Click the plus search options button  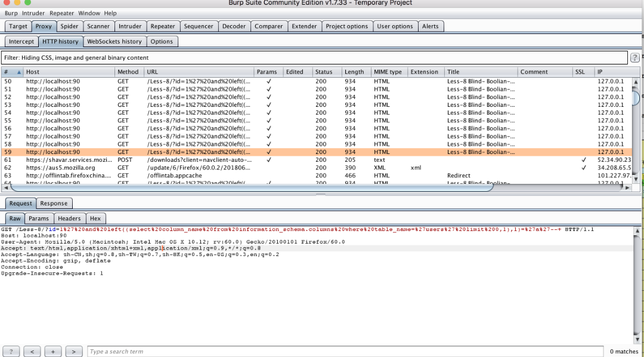tap(52, 351)
